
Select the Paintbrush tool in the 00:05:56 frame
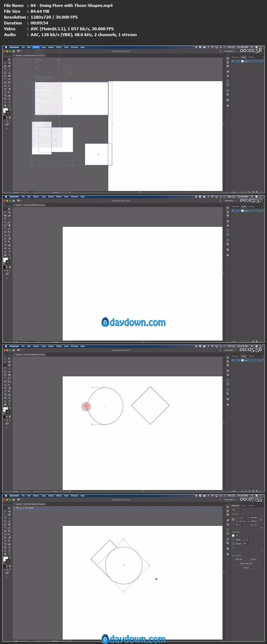pos(9,372)
